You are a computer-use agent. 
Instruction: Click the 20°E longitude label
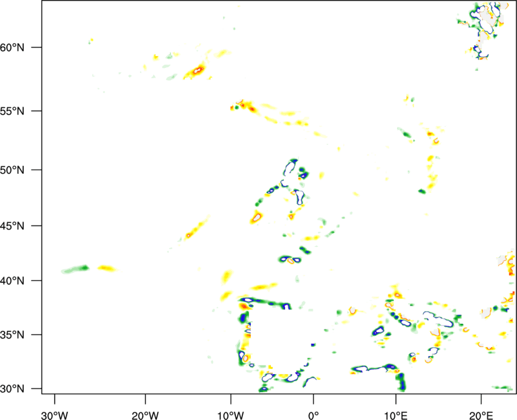coord(481,415)
